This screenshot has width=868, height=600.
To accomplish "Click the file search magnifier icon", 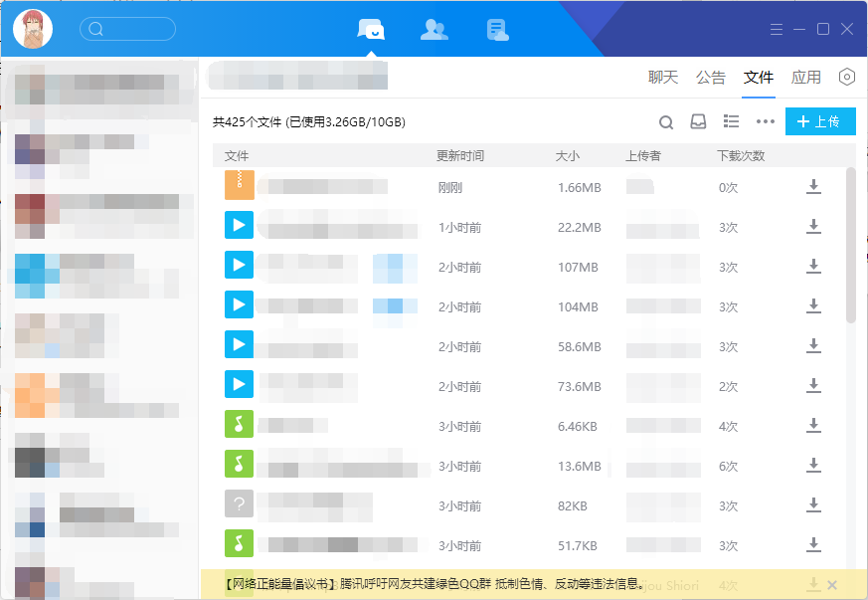I will (x=666, y=122).
